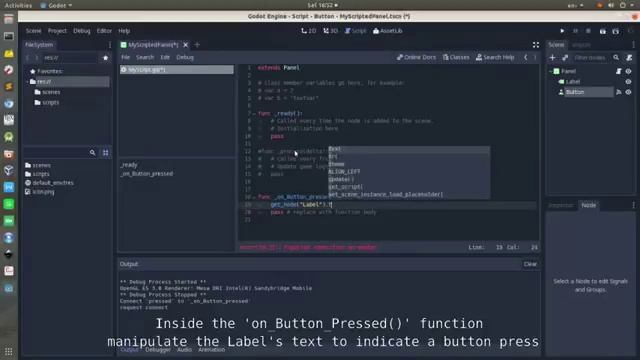Jump to _ready in method list
Image resolution: width=640 pixels, height=360 pixels.
(129, 165)
